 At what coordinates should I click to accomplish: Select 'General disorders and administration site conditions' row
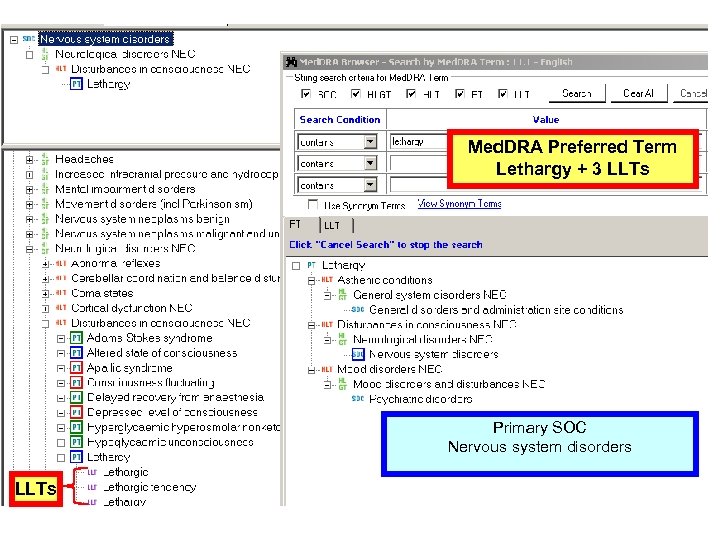point(496,309)
